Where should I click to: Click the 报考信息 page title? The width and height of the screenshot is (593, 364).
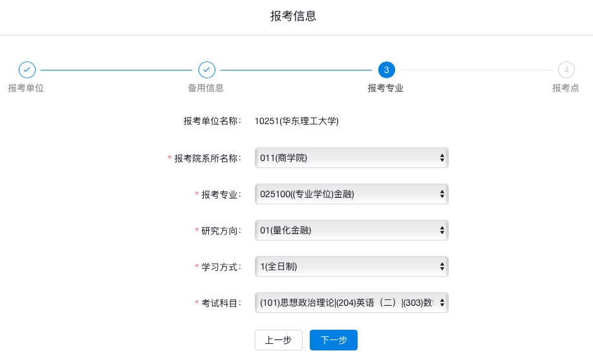293,16
